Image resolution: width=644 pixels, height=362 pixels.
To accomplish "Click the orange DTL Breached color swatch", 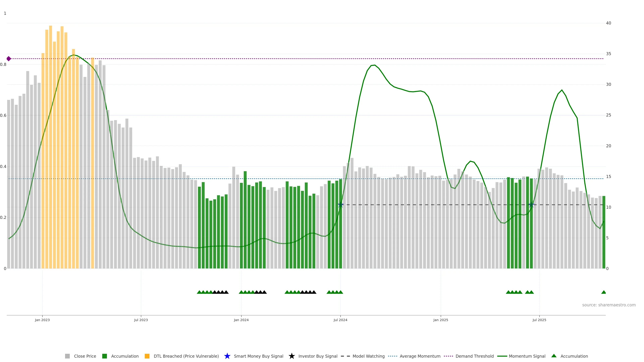I will pyautogui.click(x=147, y=356).
